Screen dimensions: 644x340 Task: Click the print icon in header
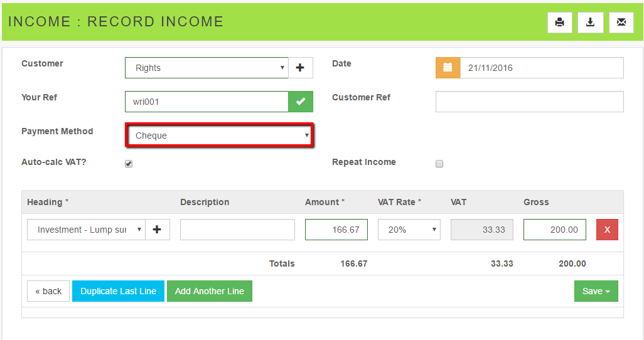[x=559, y=23]
